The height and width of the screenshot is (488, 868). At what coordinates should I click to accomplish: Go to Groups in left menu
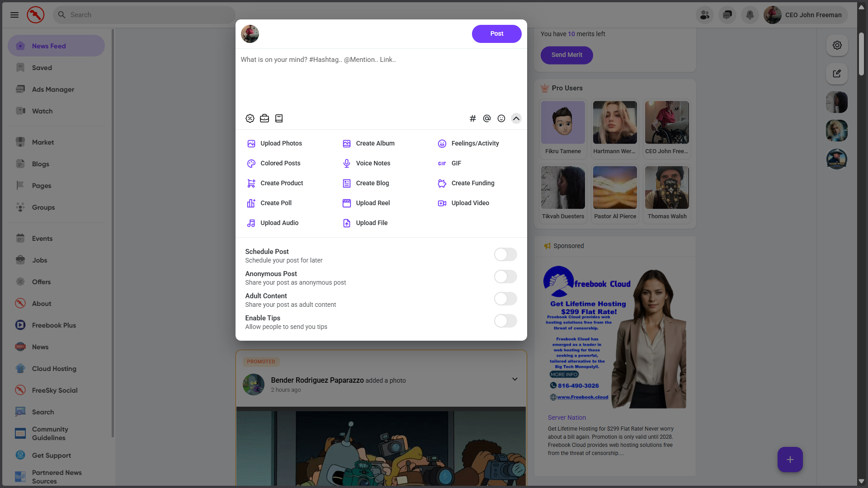click(43, 207)
